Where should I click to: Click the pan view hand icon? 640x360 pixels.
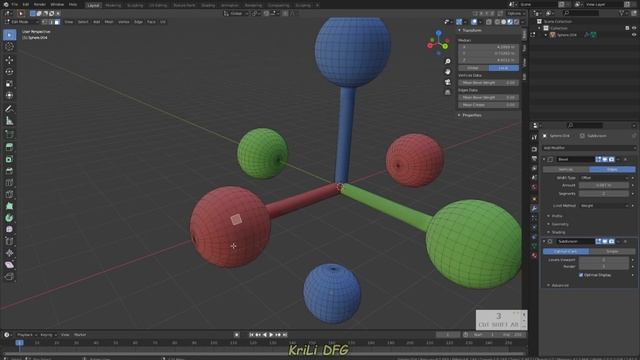(x=448, y=72)
